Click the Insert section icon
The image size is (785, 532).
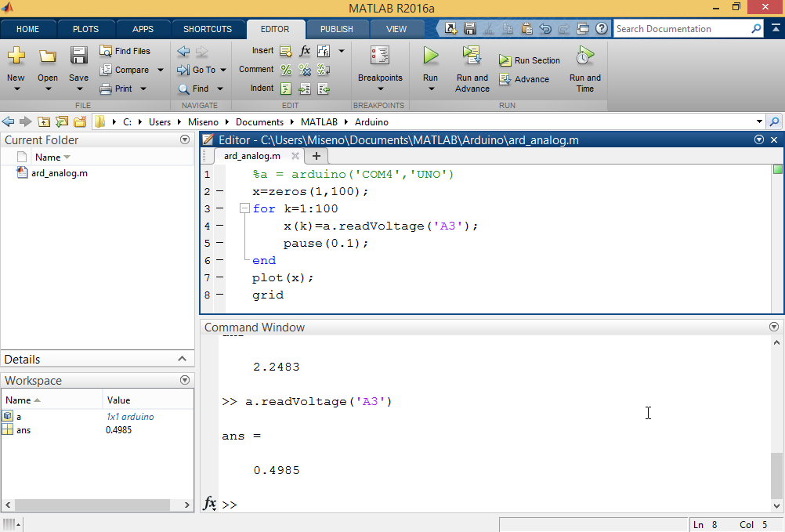click(x=286, y=51)
